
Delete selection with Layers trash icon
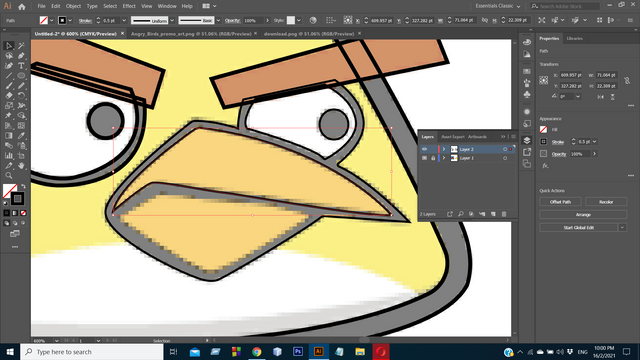tap(504, 214)
